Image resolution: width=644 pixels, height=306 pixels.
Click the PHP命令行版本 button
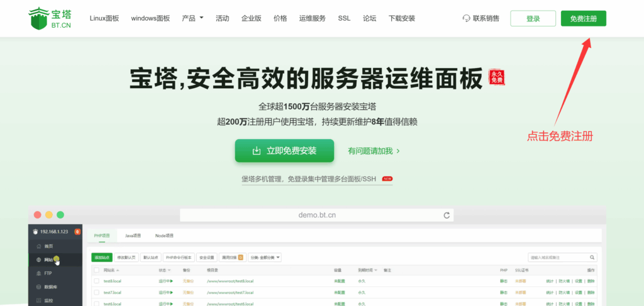tap(179, 258)
